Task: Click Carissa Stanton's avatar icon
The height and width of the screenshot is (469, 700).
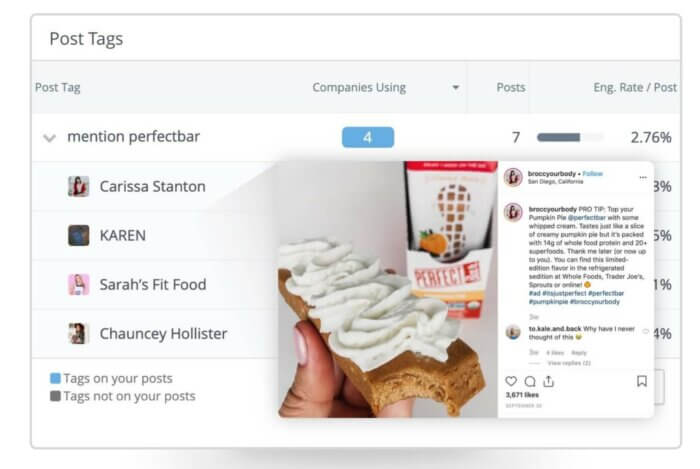Action: click(x=79, y=186)
